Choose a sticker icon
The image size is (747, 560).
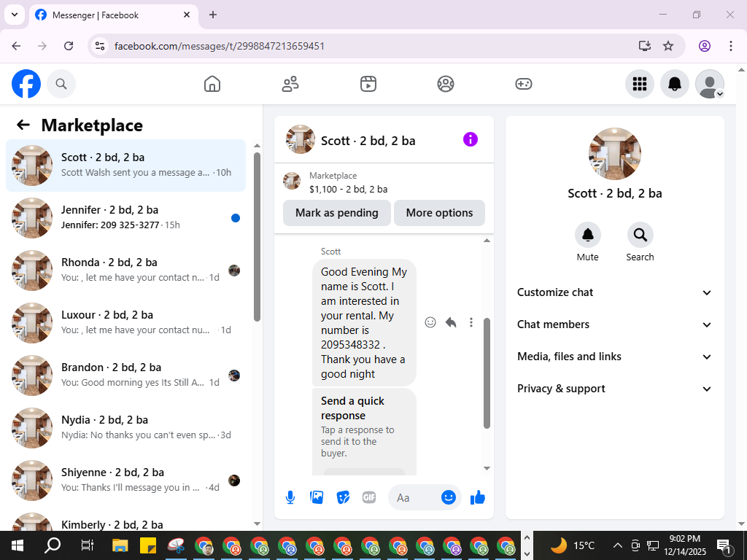343,497
